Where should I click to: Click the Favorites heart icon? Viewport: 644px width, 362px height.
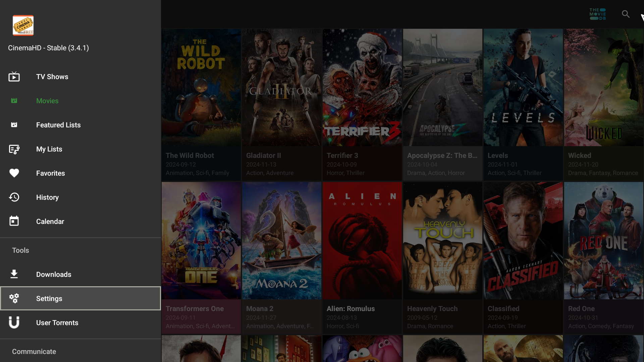14,173
